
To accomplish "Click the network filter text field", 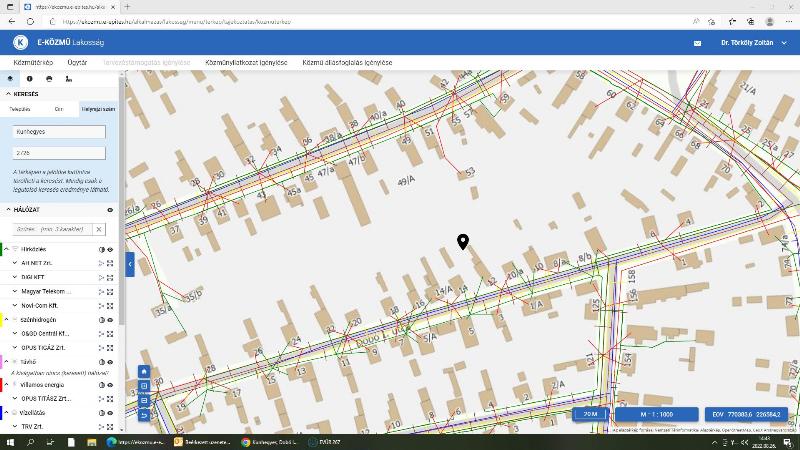I will coord(53,230).
